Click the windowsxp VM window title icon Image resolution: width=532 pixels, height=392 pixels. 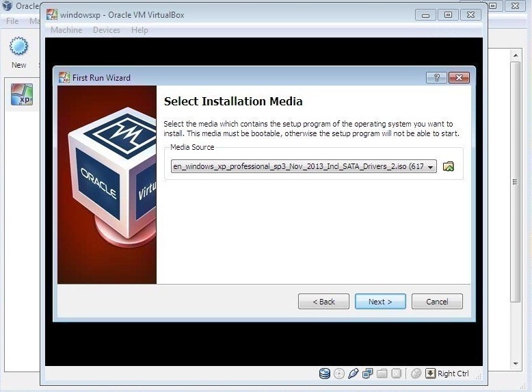(52, 14)
